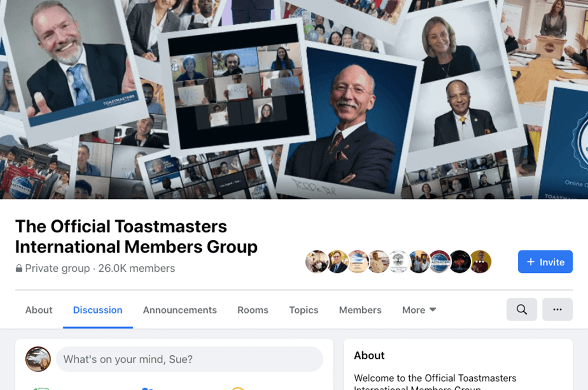Open the black background member avatar

click(460, 261)
